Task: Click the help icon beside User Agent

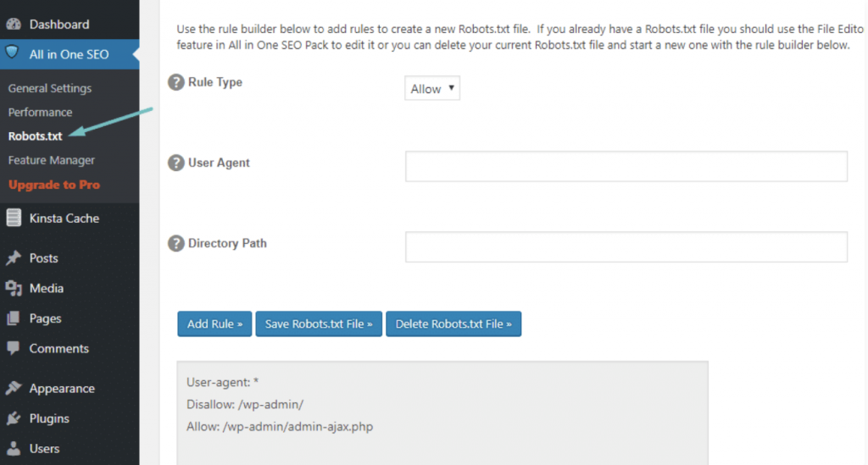Action: tap(175, 163)
